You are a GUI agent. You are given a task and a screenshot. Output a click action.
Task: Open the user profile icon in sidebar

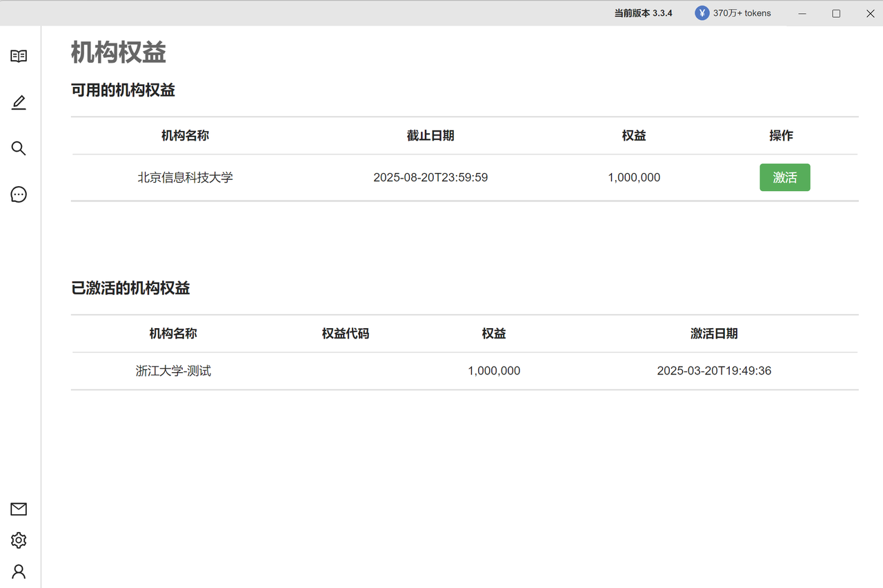click(19, 571)
